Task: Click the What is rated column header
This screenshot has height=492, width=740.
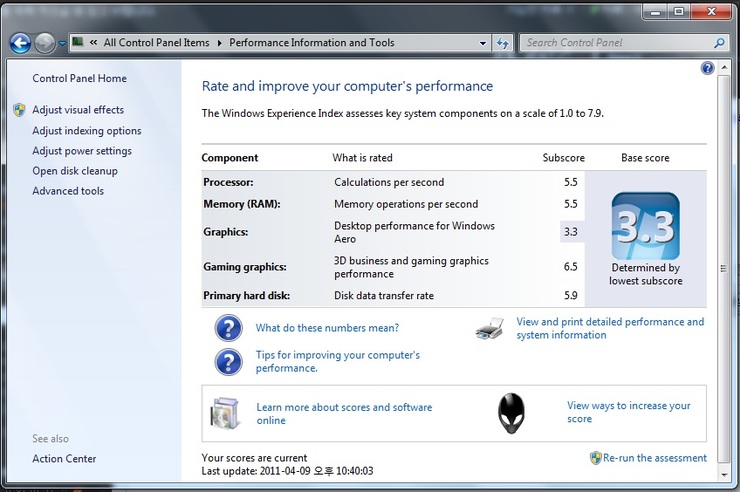Action: [x=362, y=158]
